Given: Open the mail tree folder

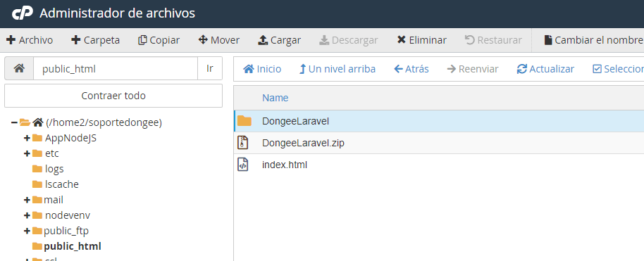Looking at the screenshot, I should [x=54, y=200].
